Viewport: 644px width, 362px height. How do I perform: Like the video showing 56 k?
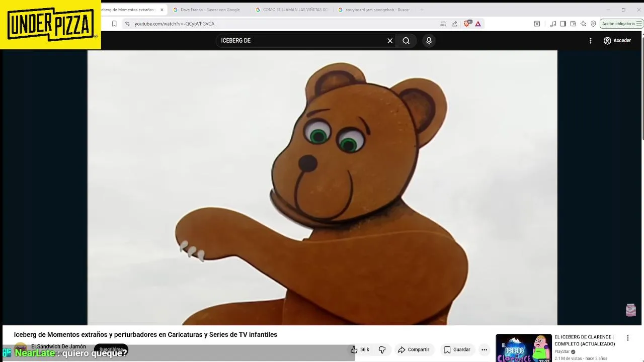click(x=360, y=349)
